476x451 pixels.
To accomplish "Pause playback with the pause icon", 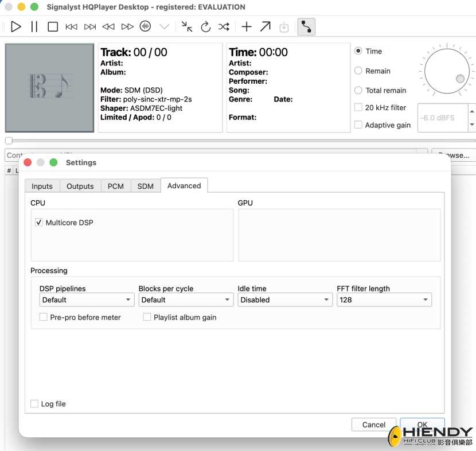I will [x=34, y=27].
